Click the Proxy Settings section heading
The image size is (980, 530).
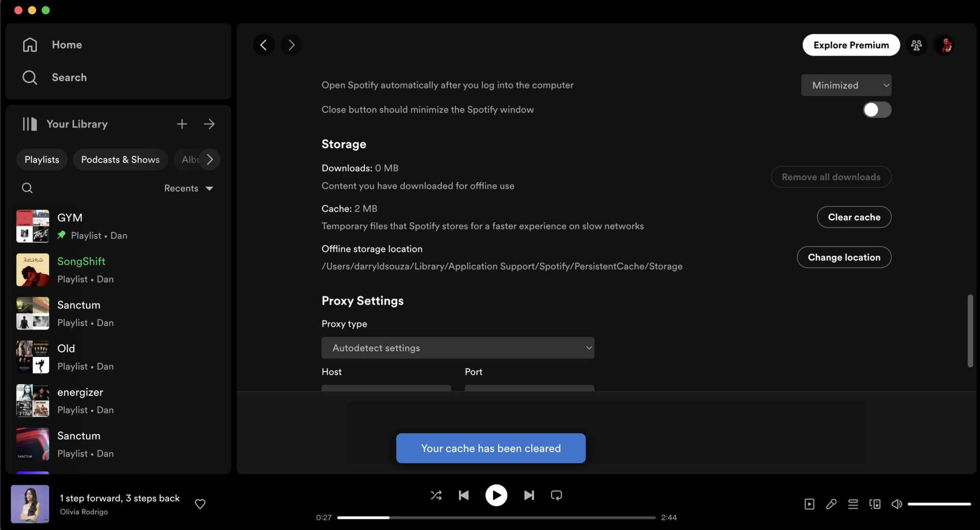click(362, 301)
